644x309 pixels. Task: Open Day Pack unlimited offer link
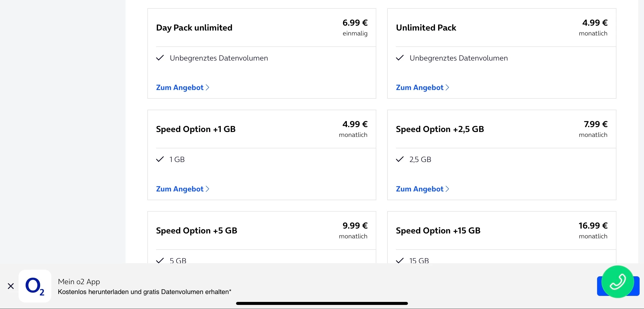click(182, 88)
